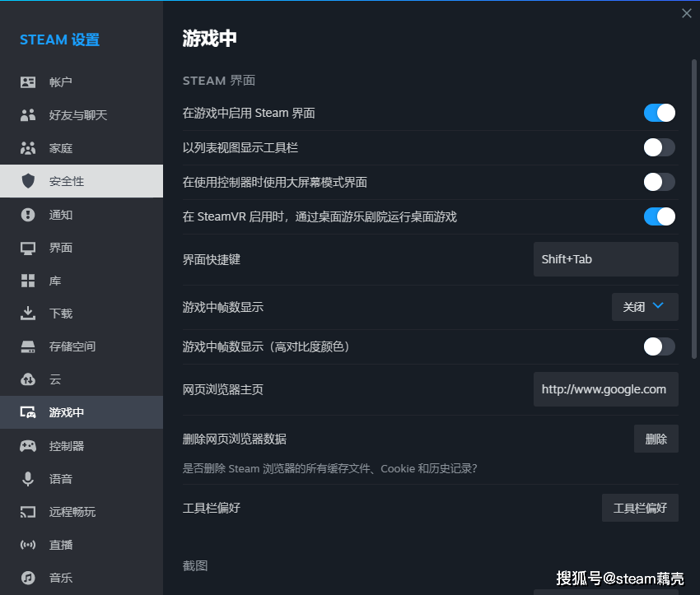This screenshot has height=595, width=700.
Task: Select 界面 settings section
Action: [82, 248]
